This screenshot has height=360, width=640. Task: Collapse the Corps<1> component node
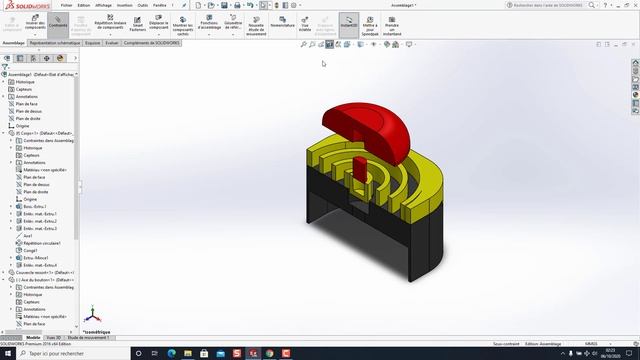pos(4,133)
